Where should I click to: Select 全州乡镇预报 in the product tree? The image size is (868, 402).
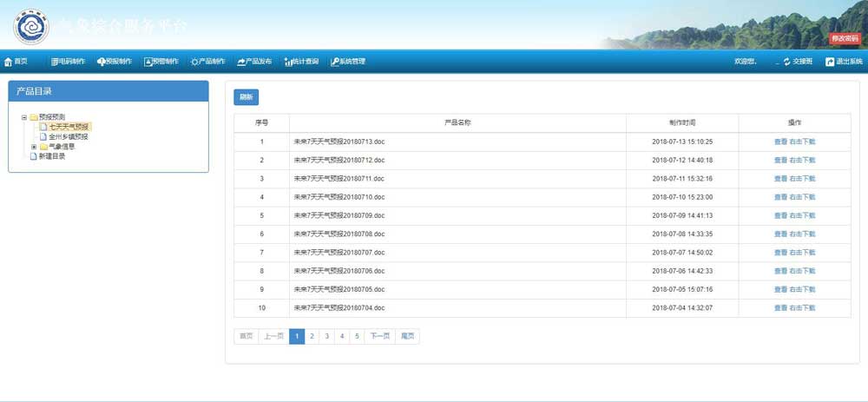[x=68, y=136]
